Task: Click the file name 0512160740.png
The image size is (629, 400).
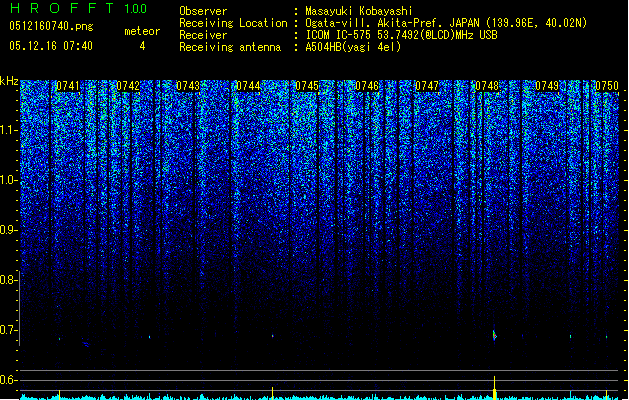Action: pyautogui.click(x=51, y=26)
